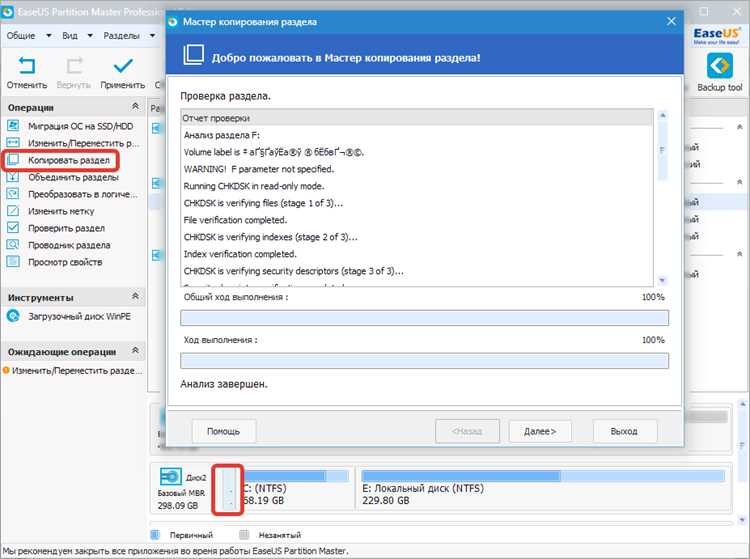
Task: Collapse the 'Инструменты' panel
Action: point(135,296)
